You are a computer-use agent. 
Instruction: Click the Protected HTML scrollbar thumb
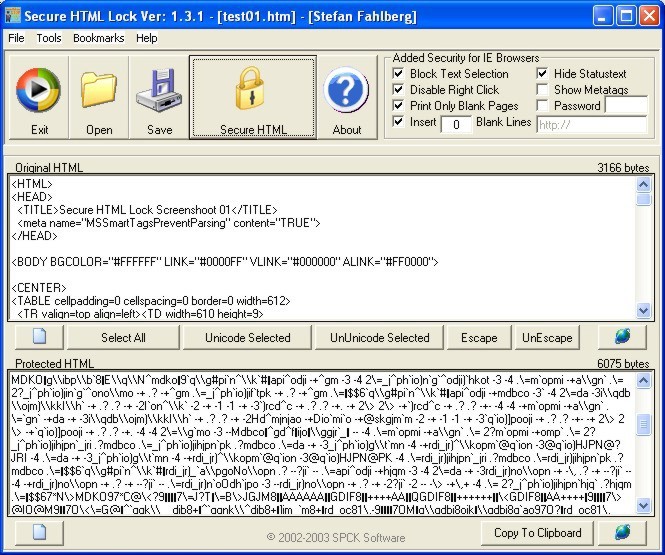point(643,424)
